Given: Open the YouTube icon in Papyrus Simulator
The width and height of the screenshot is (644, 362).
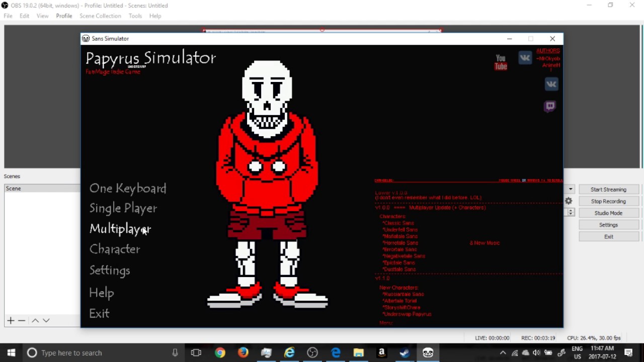Looking at the screenshot, I should pyautogui.click(x=501, y=62).
